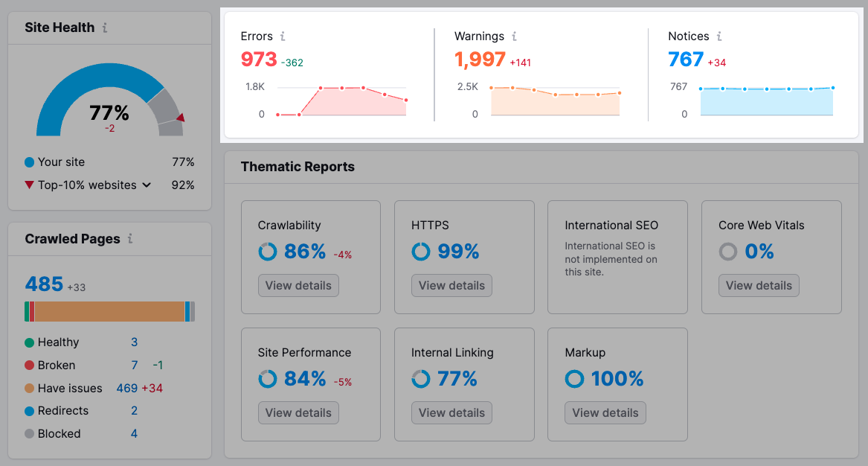View details for the Crawlability report
The width and height of the screenshot is (868, 466).
pos(298,285)
